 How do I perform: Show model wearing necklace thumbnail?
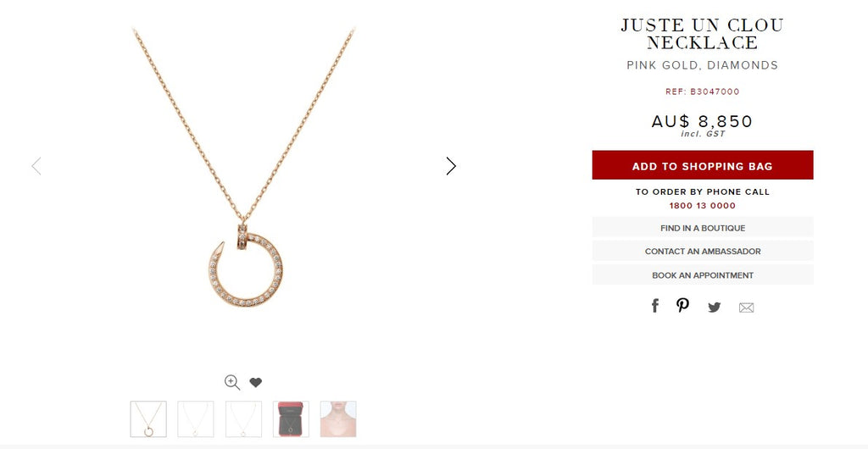tap(338, 419)
